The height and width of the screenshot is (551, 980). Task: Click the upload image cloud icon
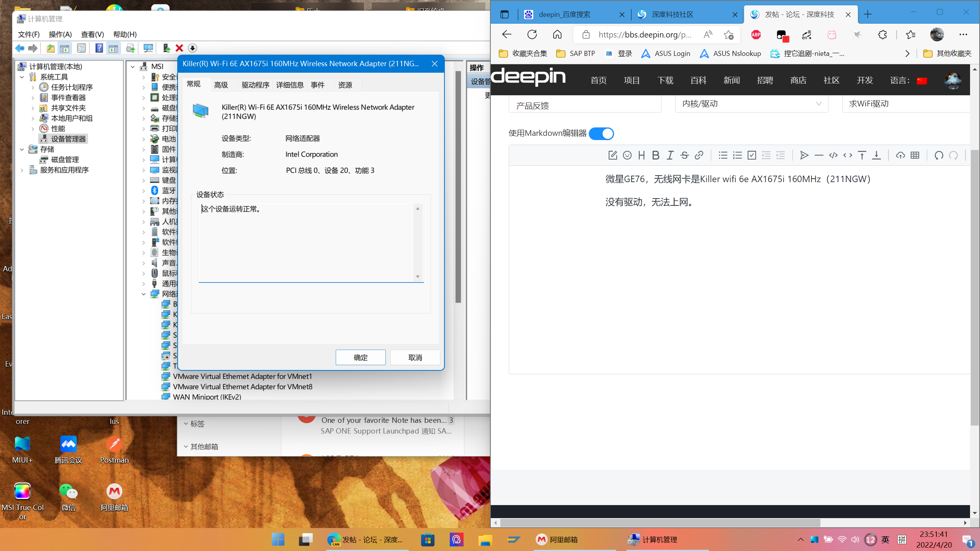(900, 155)
